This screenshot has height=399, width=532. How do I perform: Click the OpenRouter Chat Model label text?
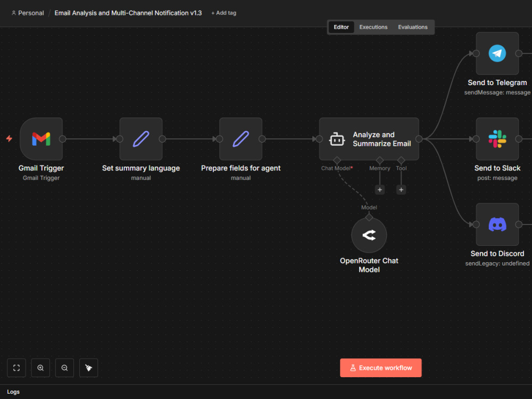(369, 265)
